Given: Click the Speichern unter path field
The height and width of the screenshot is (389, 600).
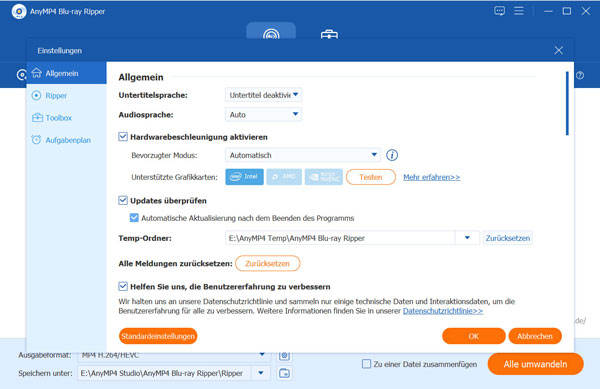Looking at the screenshot, I should [165, 373].
